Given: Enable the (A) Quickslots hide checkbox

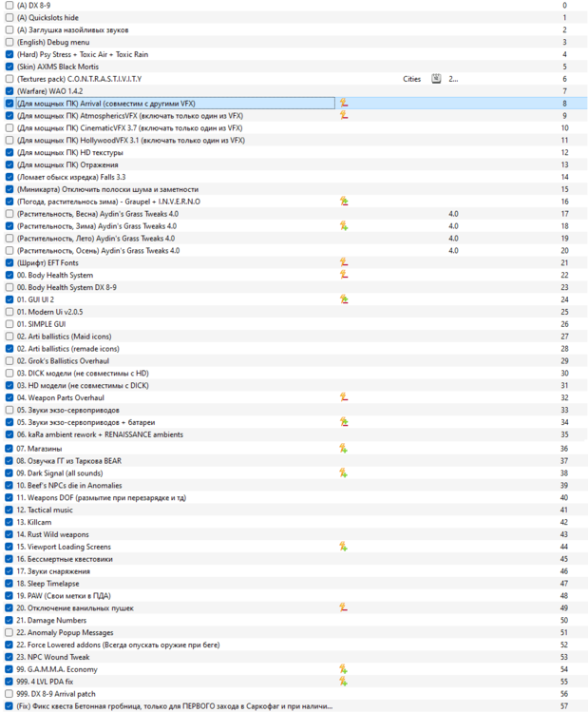Looking at the screenshot, I should (x=9, y=18).
